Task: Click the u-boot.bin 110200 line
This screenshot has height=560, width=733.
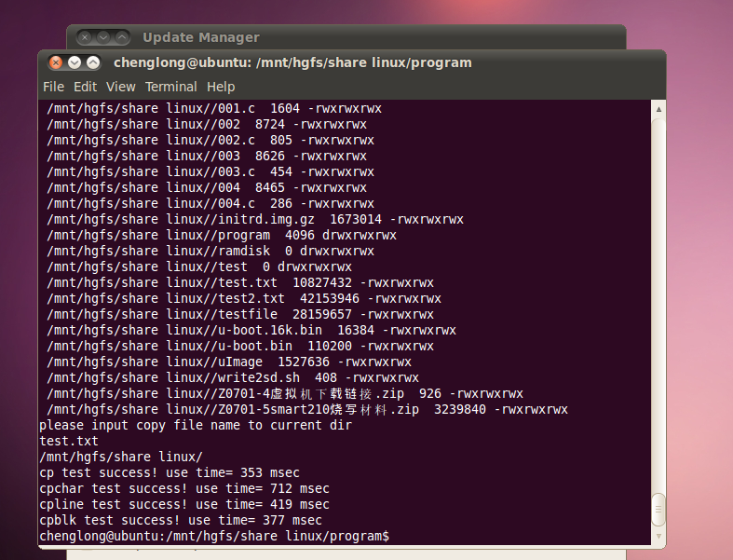Action: point(240,347)
